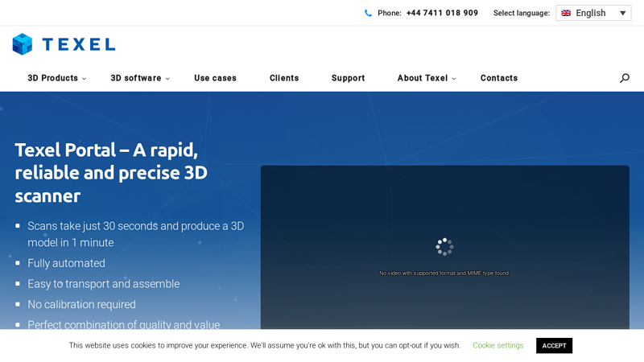Click 'Scans take just 30 seconds' bullet text
644x362 pixels.
pos(135,234)
